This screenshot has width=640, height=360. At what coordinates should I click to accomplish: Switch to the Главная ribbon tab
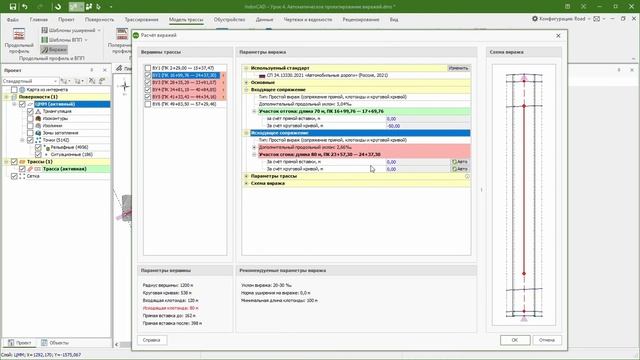(x=38, y=20)
